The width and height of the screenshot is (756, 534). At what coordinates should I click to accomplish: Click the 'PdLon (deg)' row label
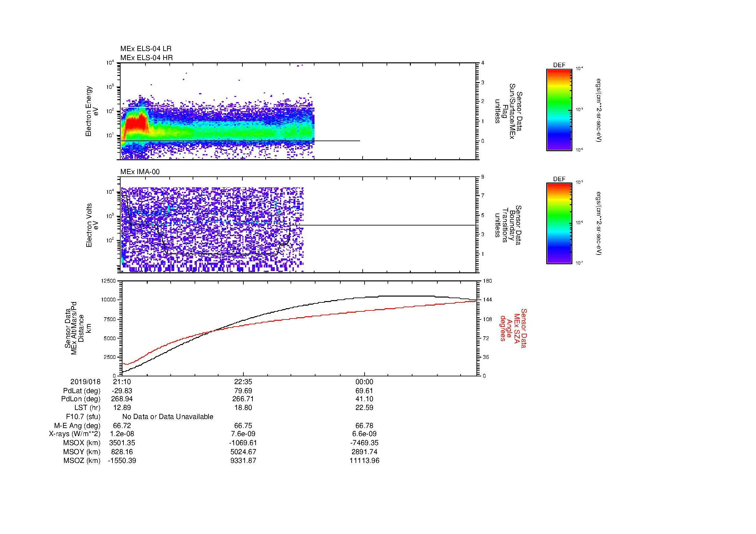tap(81, 399)
